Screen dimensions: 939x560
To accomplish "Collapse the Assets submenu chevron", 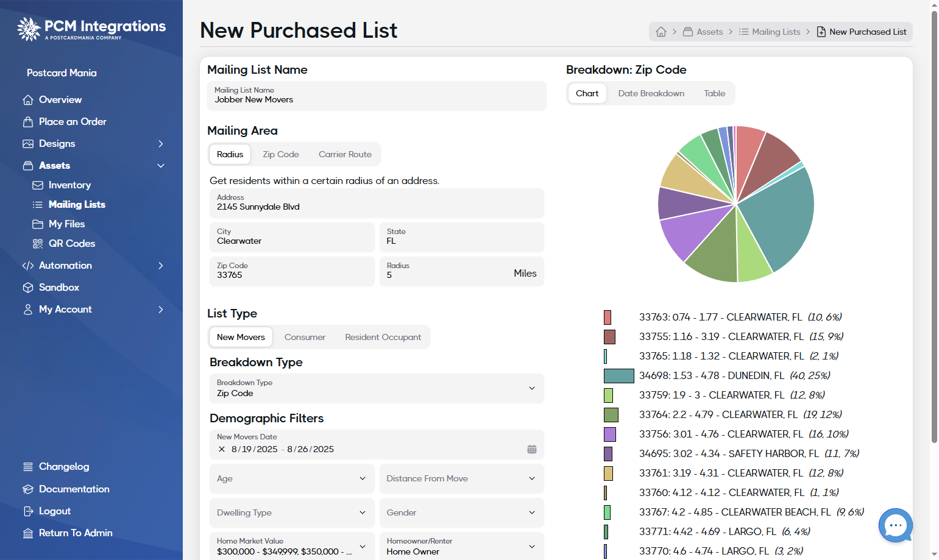I will click(x=161, y=166).
